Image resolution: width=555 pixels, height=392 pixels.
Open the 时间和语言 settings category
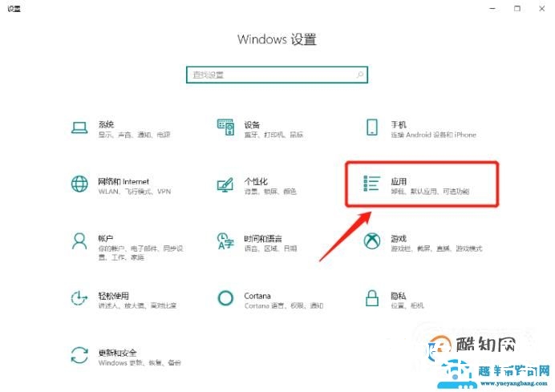[x=263, y=238]
